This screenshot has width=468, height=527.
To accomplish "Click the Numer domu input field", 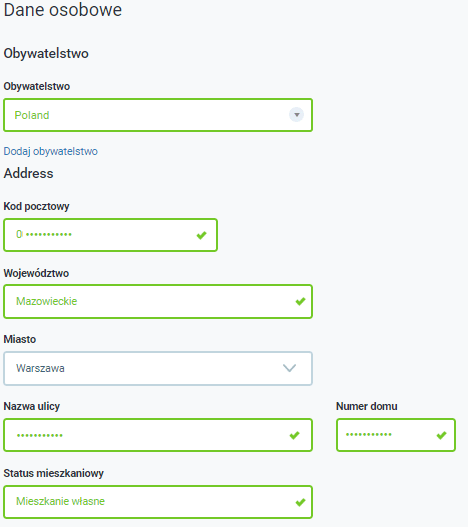I will pyautogui.click(x=396, y=435).
